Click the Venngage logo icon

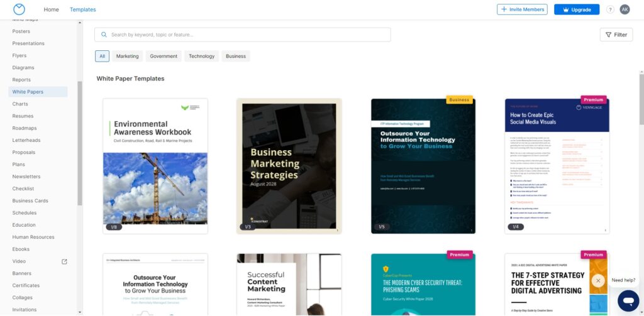pyautogui.click(x=19, y=9)
